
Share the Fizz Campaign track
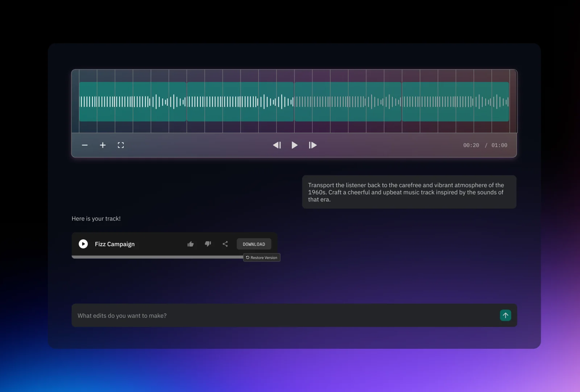tap(225, 244)
